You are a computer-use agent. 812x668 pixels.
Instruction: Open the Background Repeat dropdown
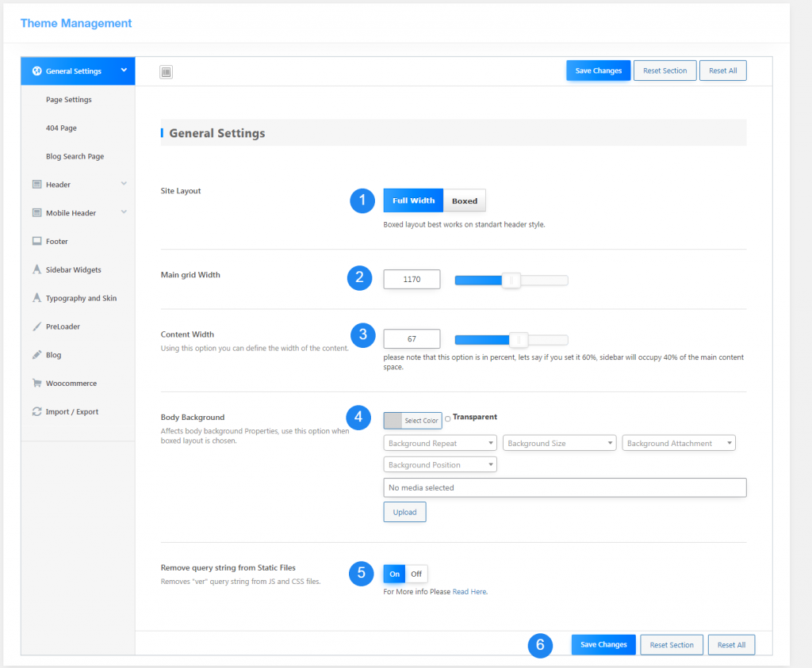click(x=440, y=443)
